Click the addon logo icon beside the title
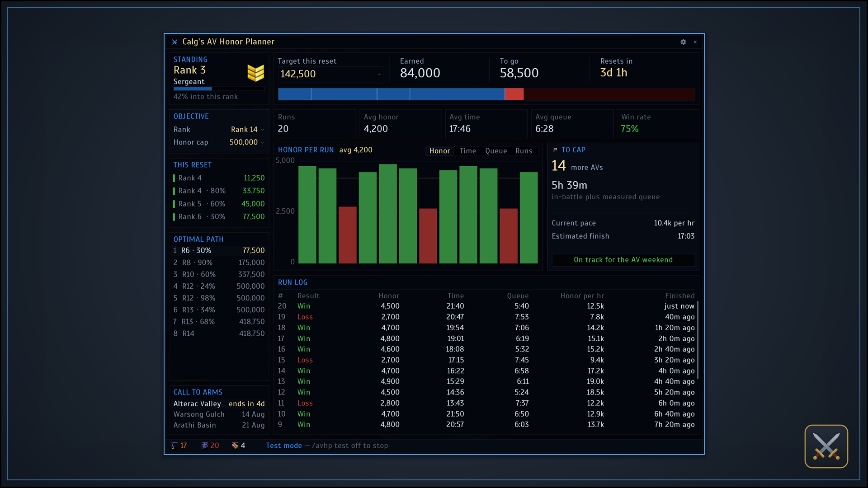 (175, 42)
